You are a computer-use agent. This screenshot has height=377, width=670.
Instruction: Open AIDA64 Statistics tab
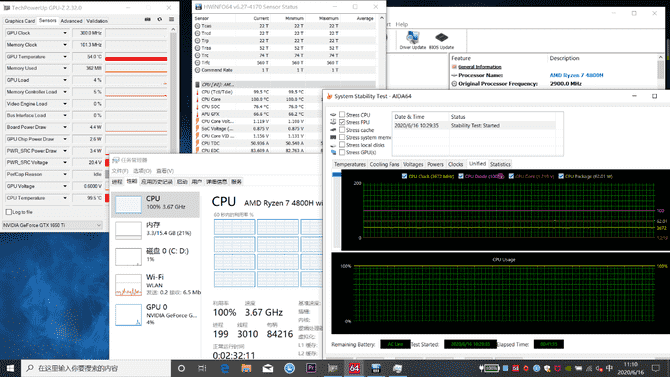point(500,164)
